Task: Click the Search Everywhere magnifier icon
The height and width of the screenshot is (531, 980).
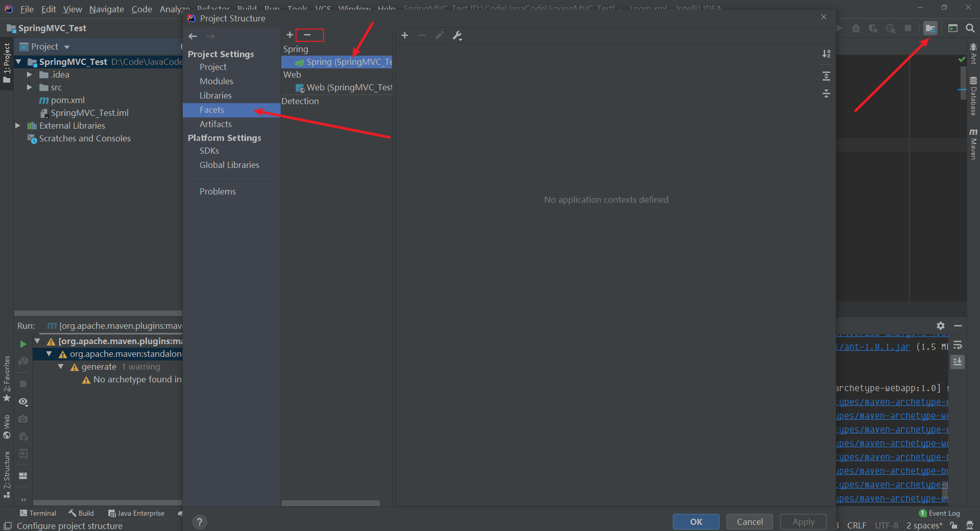Action: [970, 28]
